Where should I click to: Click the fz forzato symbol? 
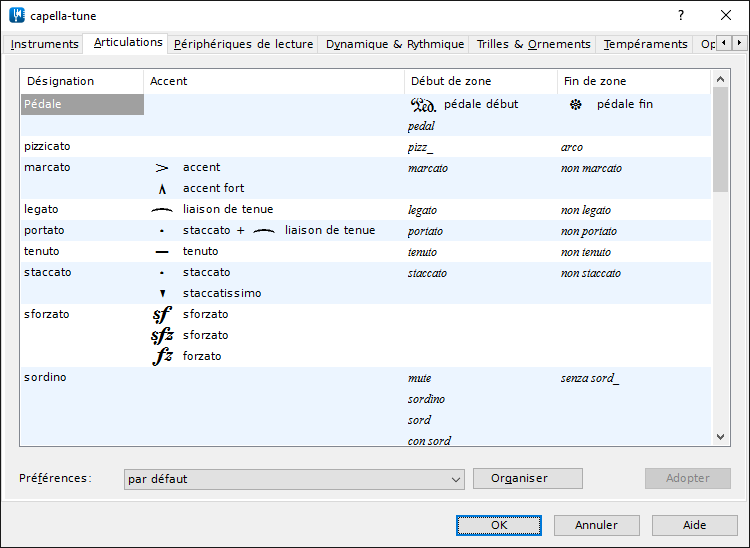tap(162, 356)
